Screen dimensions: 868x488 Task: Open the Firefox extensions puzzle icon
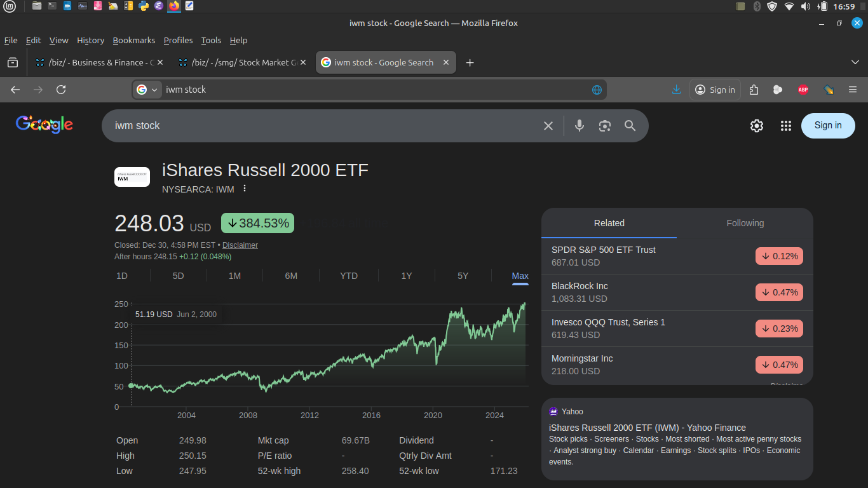point(754,90)
